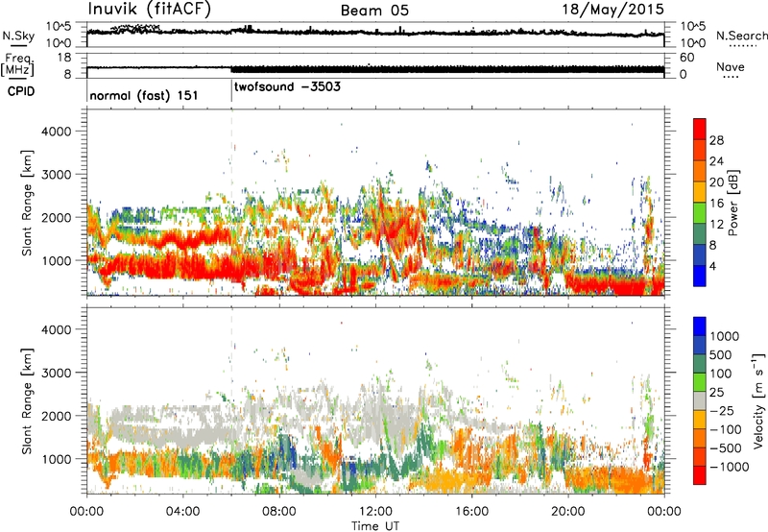Click '4000' range tick on velocity panel
The height and width of the screenshot is (532, 768).
(57, 329)
